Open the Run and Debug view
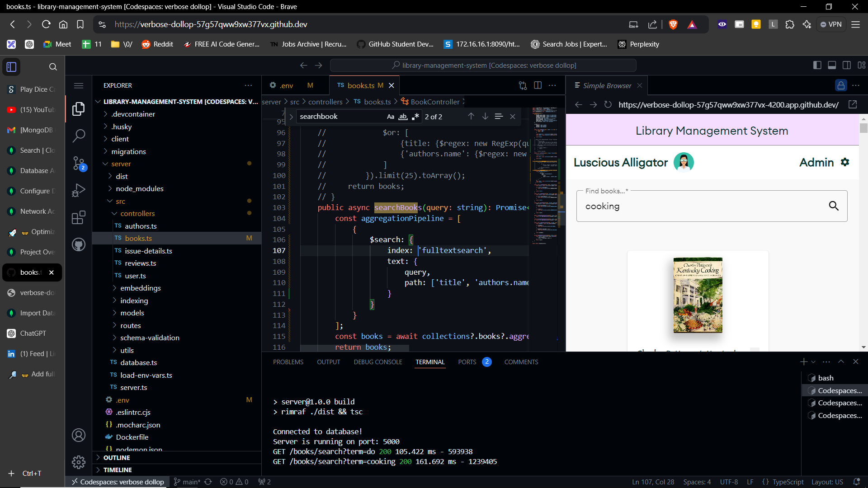868x488 pixels. (79, 190)
